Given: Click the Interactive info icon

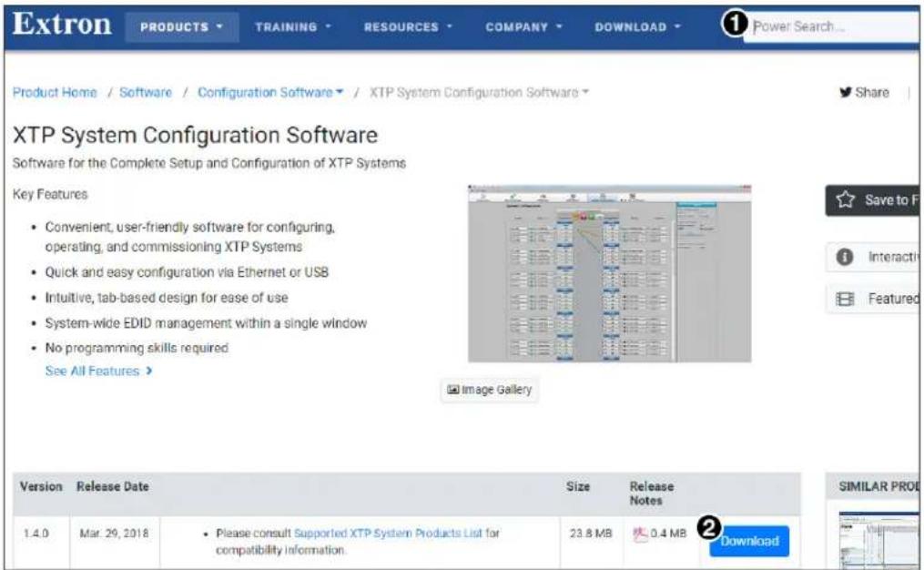Looking at the screenshot, I should (845, 257).
